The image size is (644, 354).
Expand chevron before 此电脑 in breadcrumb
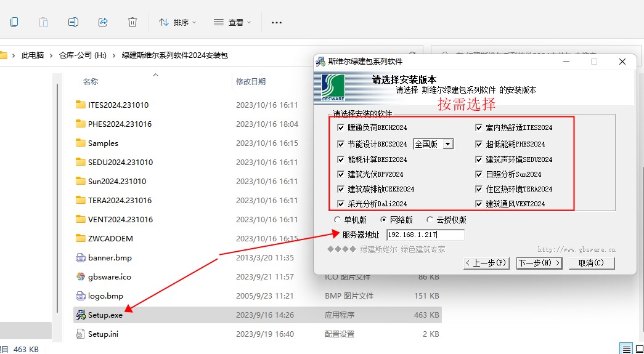point(14,55)
